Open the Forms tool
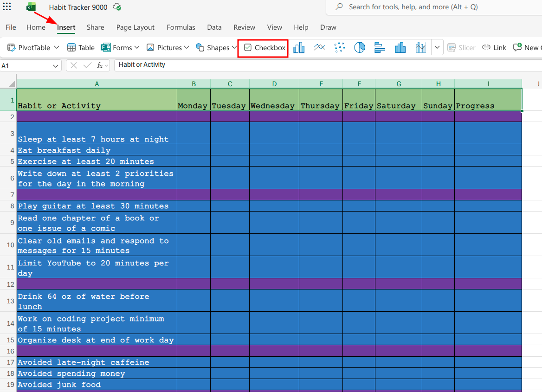Image resolution: width=542 pixels, height=392 pixels. coord(116,48)
